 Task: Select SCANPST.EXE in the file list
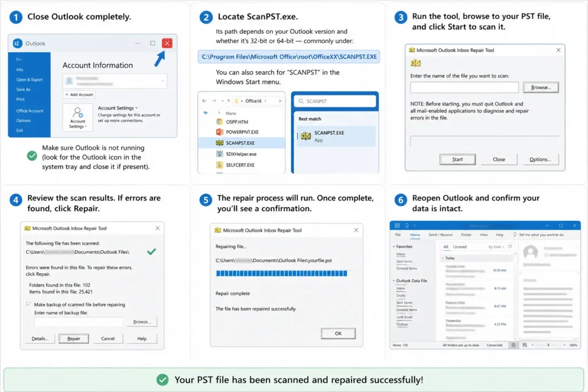coord(242,143)
